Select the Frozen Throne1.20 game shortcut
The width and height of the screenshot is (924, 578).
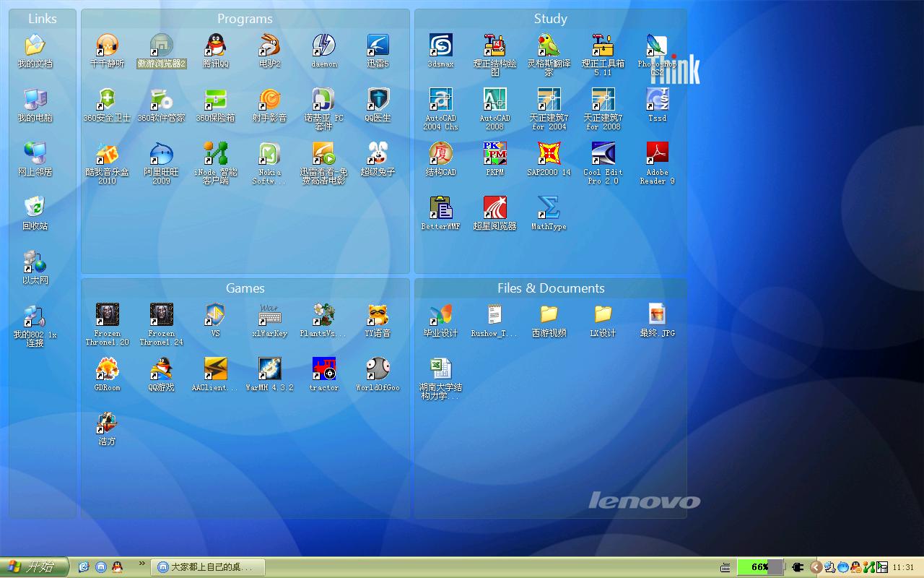(107, 324)
